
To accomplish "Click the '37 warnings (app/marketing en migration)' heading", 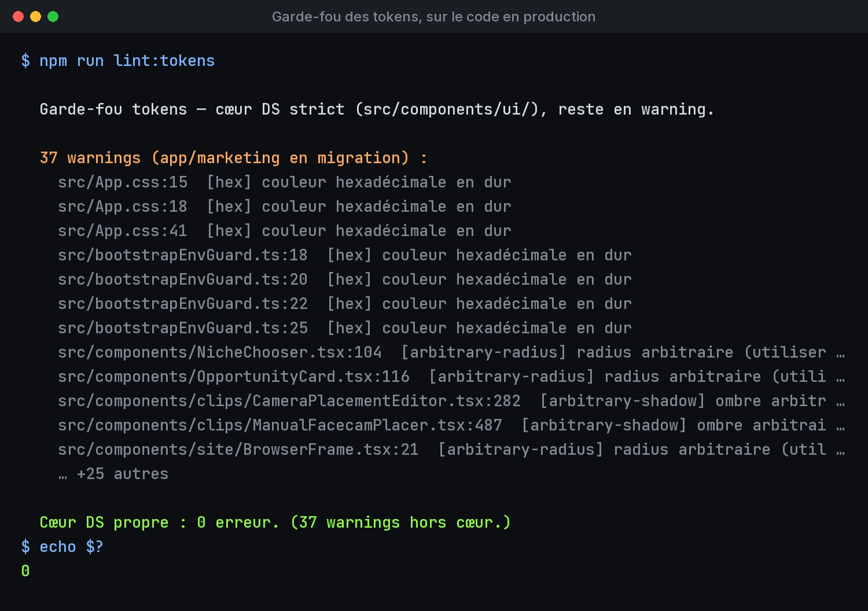I will (x=233, y=158).
